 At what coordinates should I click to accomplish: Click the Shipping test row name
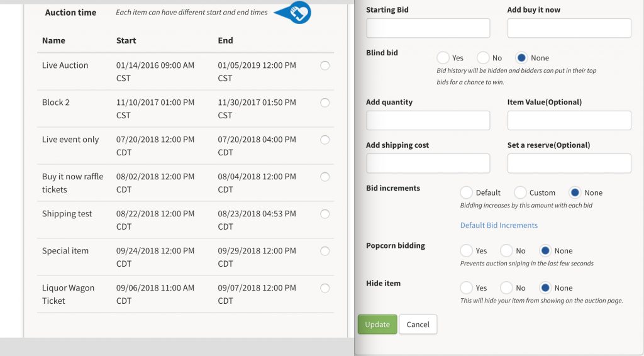click(67, 213)
